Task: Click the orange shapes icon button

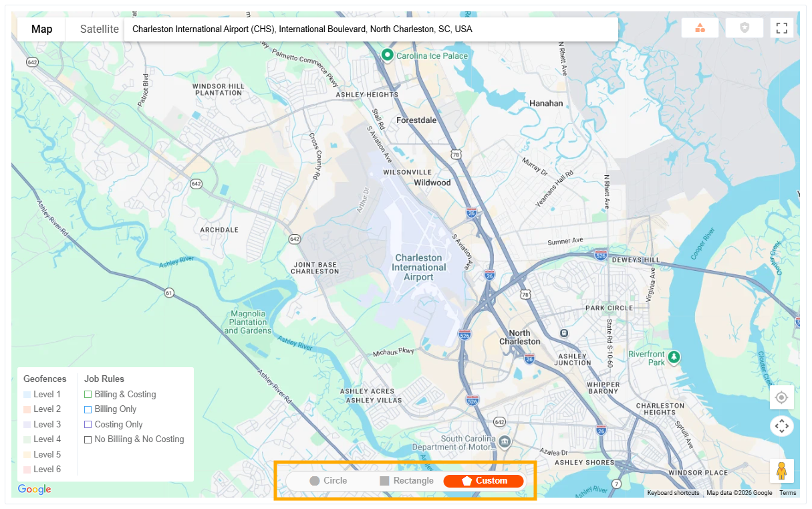Action: [700, 28]
